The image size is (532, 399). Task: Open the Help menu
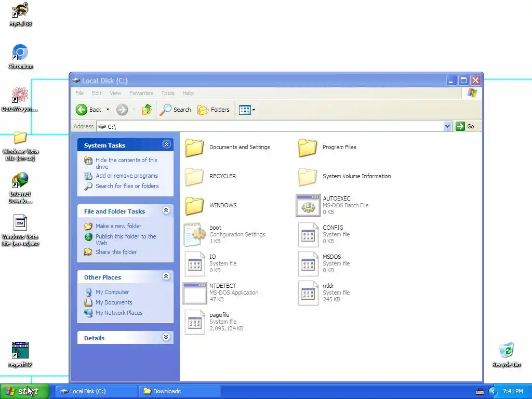tap(188, 93)
